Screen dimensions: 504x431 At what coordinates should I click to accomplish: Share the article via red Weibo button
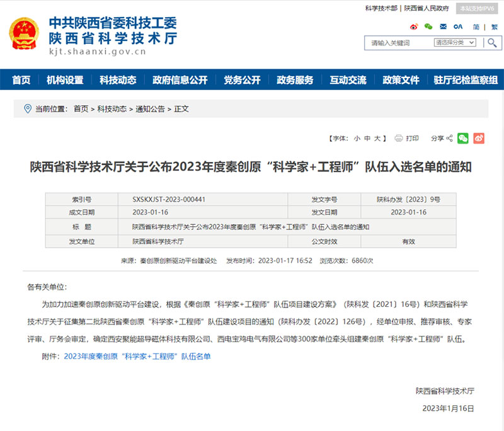point(479,138)
